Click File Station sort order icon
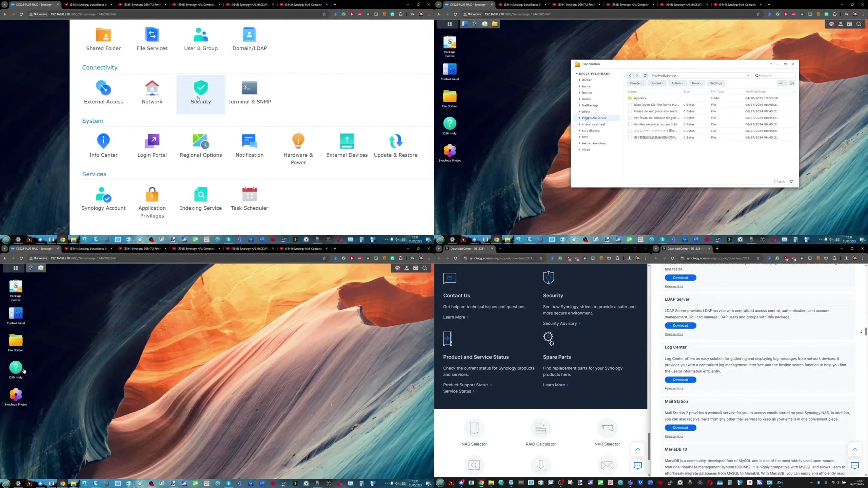Screen dimensions: 868x488 click(792, 83)
